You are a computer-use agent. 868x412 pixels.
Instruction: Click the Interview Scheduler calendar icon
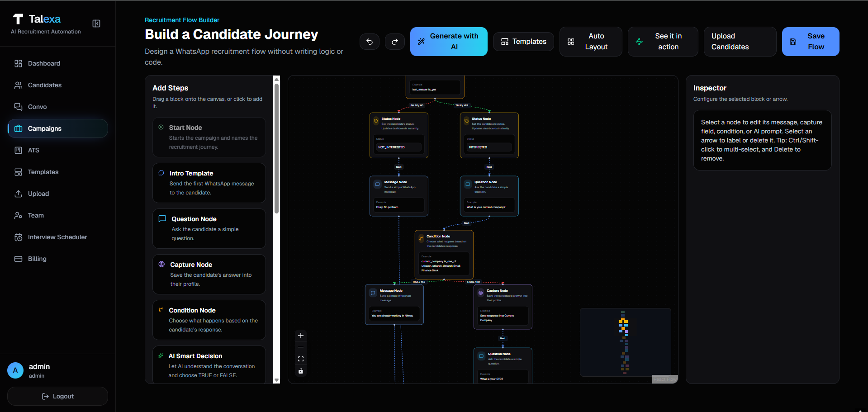tap(18, 237)
